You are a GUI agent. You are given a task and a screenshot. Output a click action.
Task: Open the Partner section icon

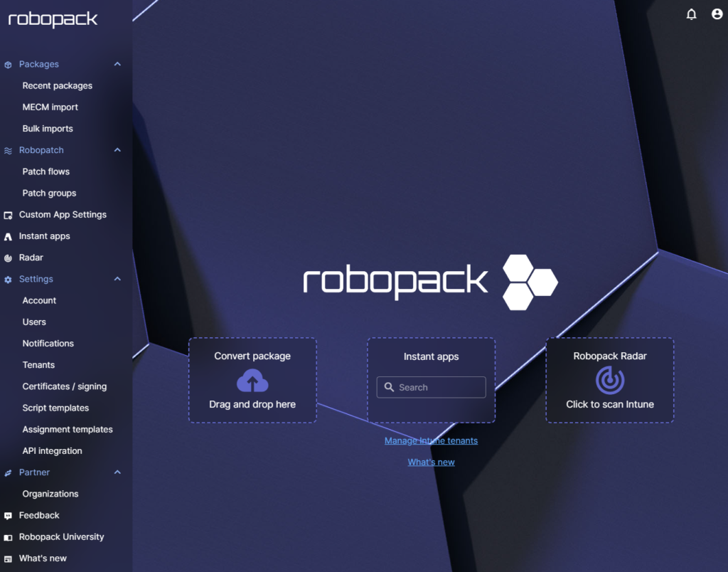[x=9, y=472]
